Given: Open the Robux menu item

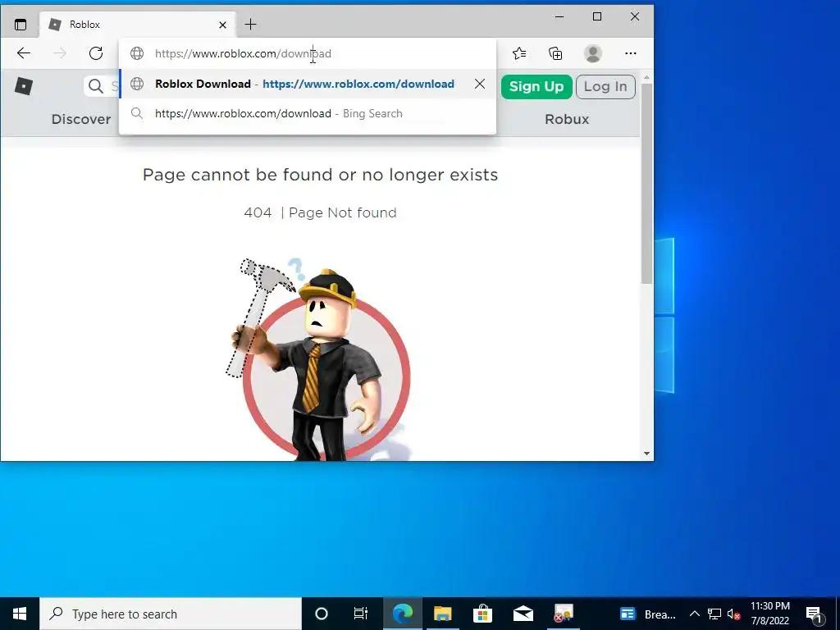Looking at the screenshot, I should click(x=567, y=119).
